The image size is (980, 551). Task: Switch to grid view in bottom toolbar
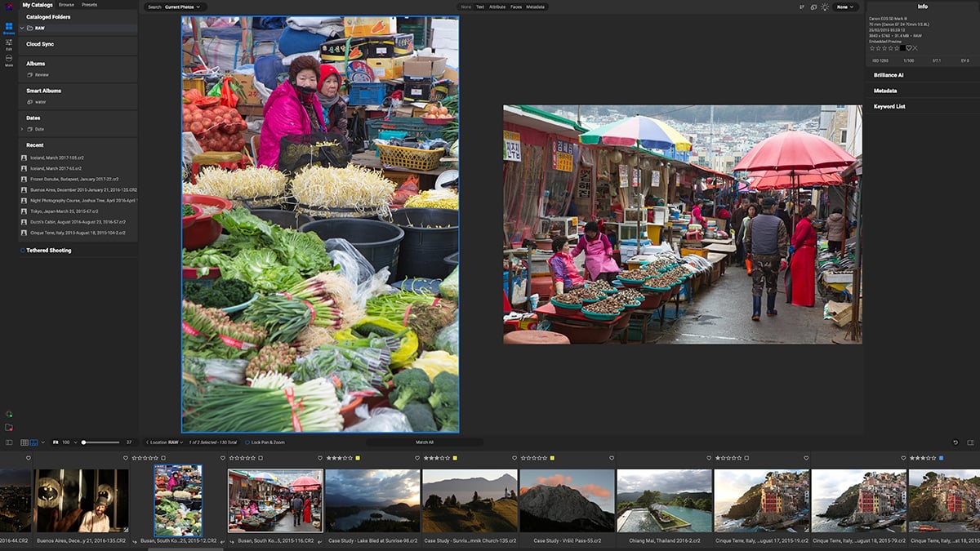coord(24,442)
